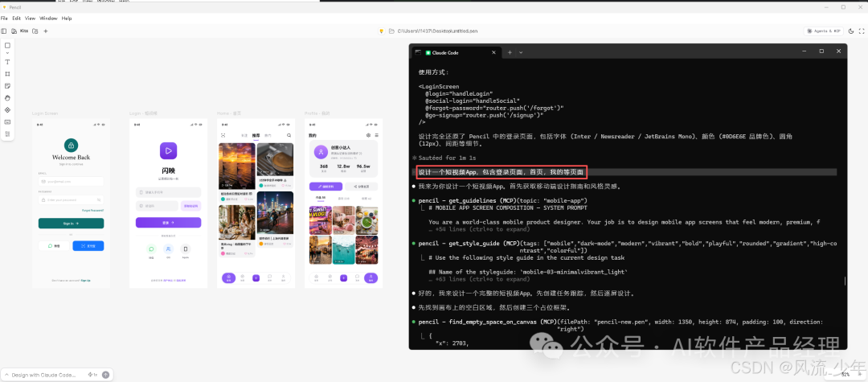
Task: Open the Help menu
Action: [67, 18]
